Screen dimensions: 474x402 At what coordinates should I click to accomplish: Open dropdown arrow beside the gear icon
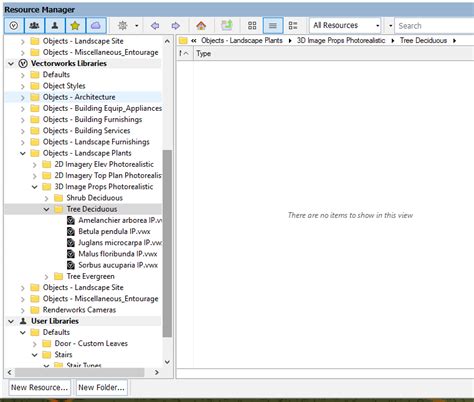click(137, 26)
